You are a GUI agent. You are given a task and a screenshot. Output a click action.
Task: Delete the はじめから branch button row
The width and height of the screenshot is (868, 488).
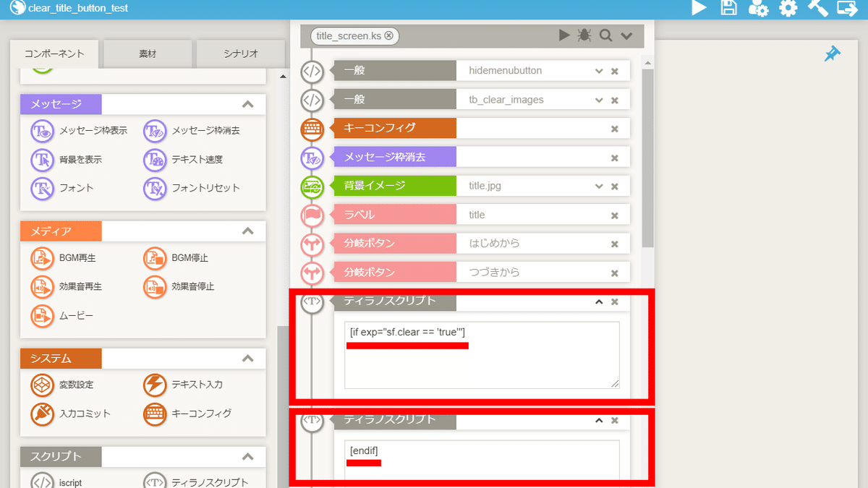tap(615, 244)
